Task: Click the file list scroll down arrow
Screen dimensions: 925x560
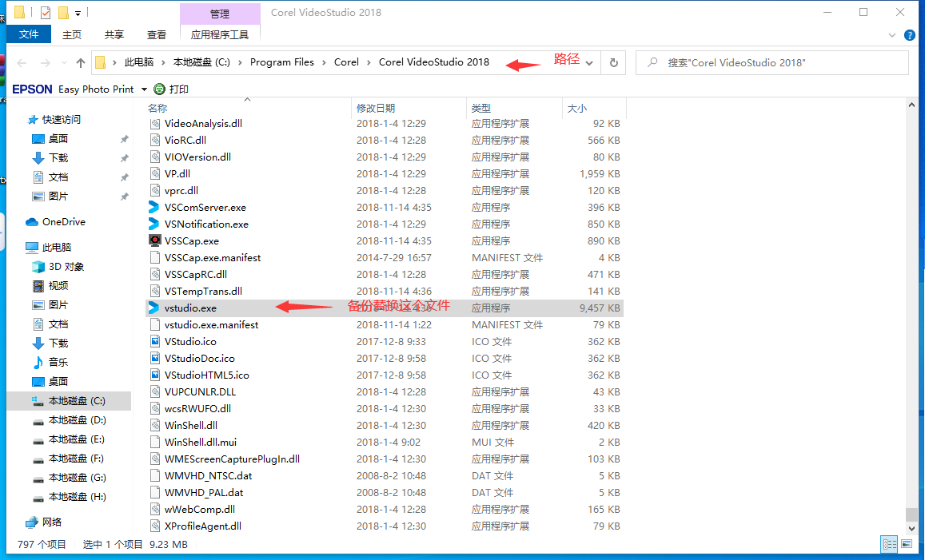Action: click(911, 529)
